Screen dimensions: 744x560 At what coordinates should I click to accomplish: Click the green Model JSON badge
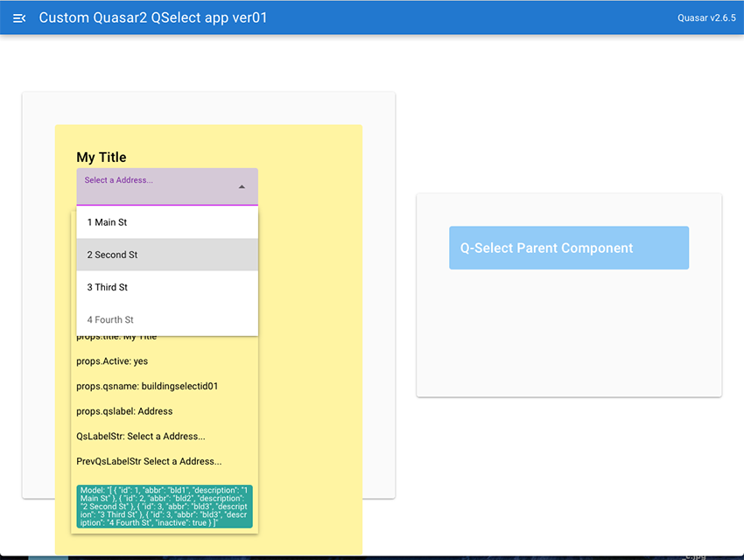pyautogui.click(x=165, y=507)
